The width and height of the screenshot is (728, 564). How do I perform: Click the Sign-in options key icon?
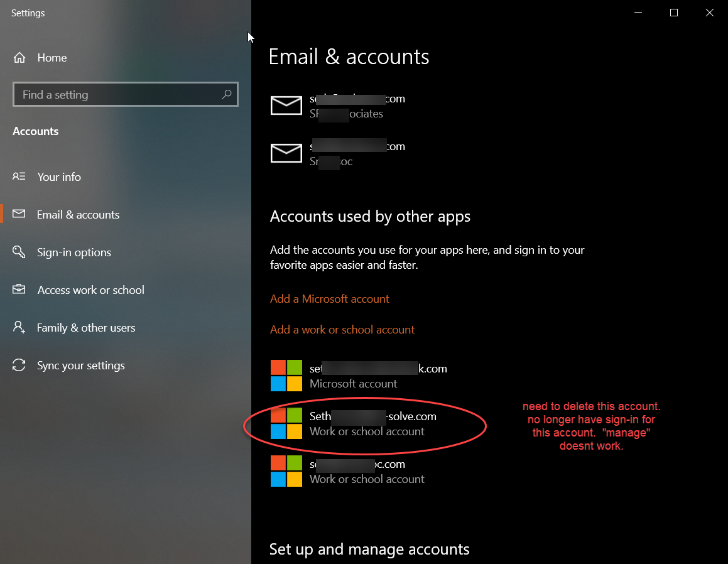(19, 252)
